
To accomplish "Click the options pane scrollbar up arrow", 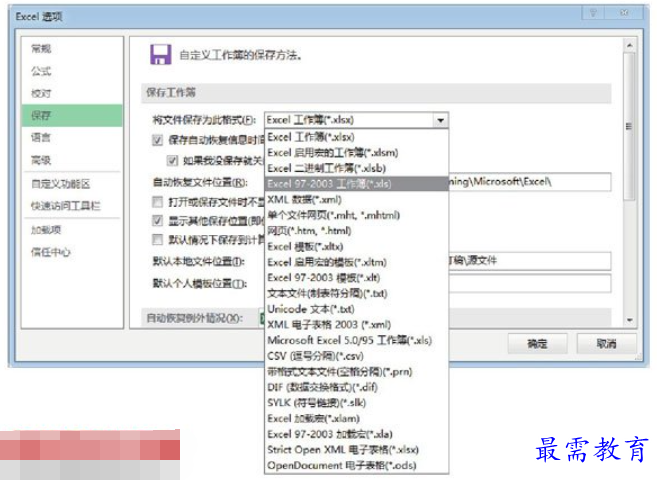I will pos(629,45).
